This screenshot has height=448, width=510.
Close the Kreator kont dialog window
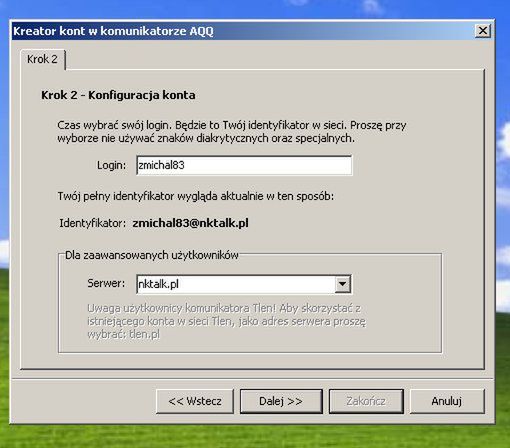483,31
